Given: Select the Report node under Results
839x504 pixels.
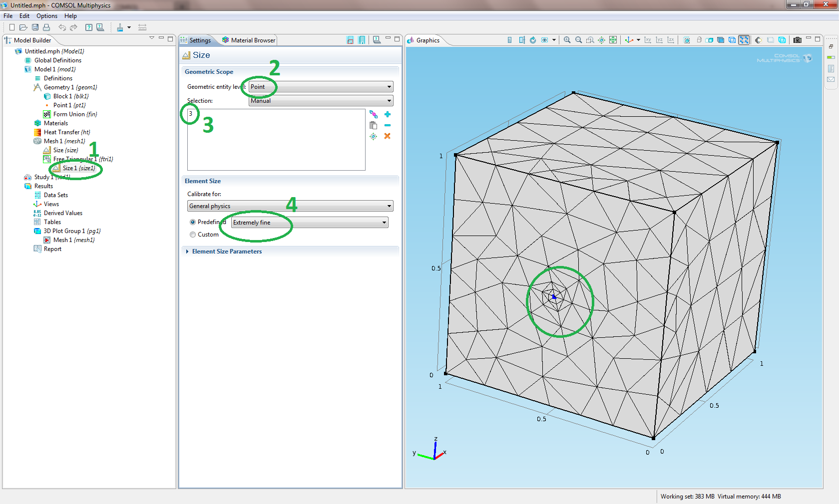Looking at the screenshot, I should click(52, 249).
